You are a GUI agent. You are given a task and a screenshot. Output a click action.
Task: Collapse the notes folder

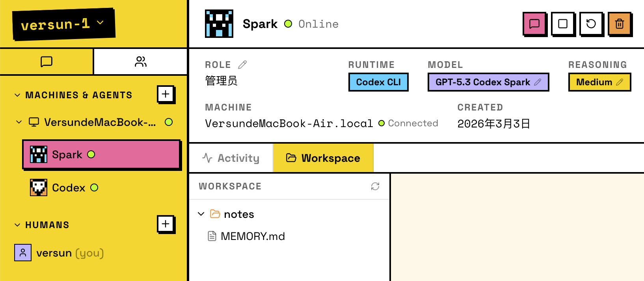pyautogui.click(x=201, y=214)
